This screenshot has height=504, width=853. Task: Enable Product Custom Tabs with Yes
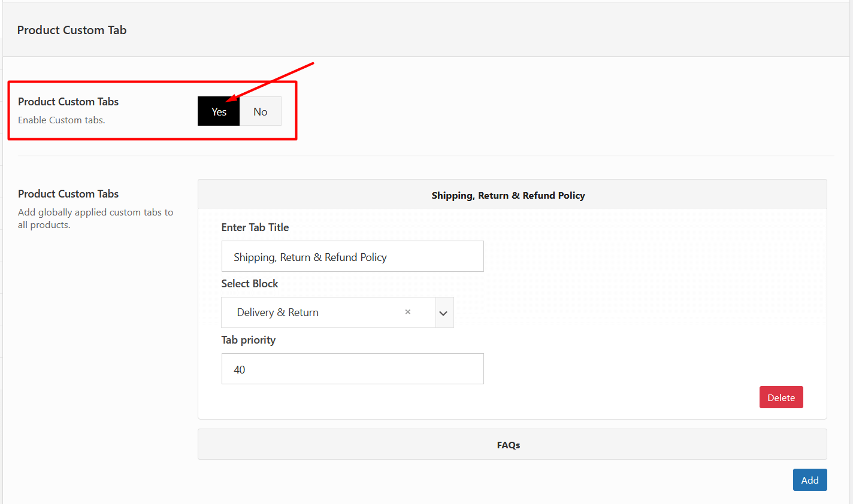coord(219,111)
